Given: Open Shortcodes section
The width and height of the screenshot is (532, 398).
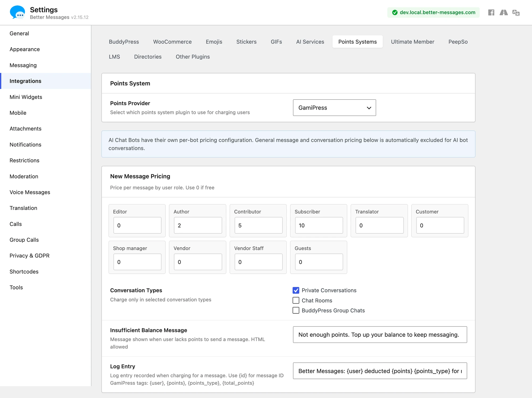Looking at the screenshot, I should click(x=45, y=272).
